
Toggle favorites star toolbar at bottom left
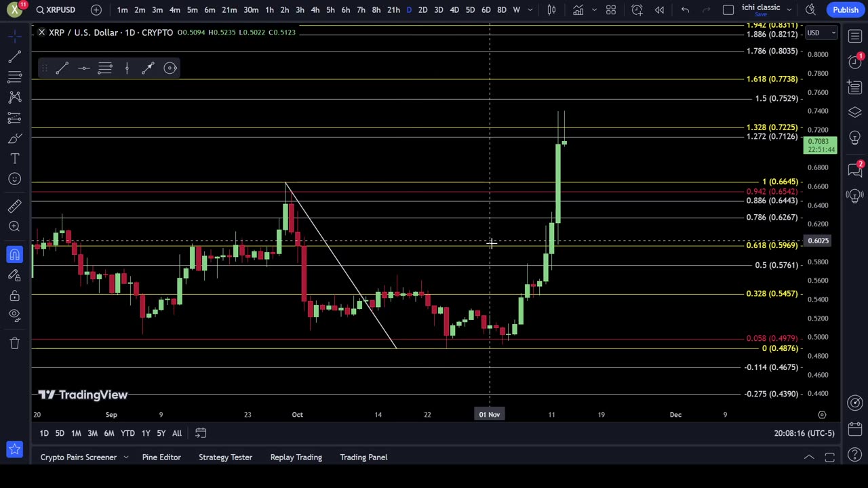click(14, 448)
